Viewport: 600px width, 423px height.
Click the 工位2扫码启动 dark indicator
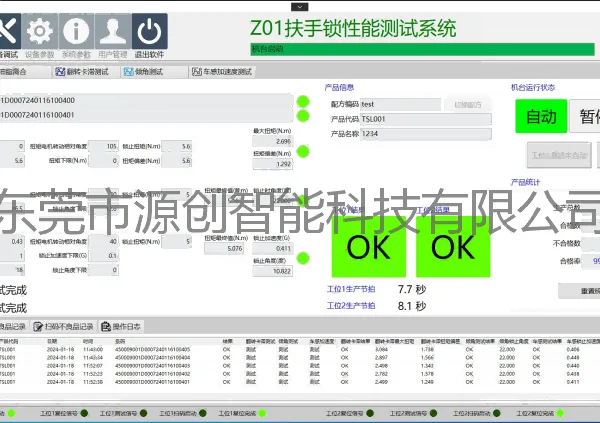497,413
